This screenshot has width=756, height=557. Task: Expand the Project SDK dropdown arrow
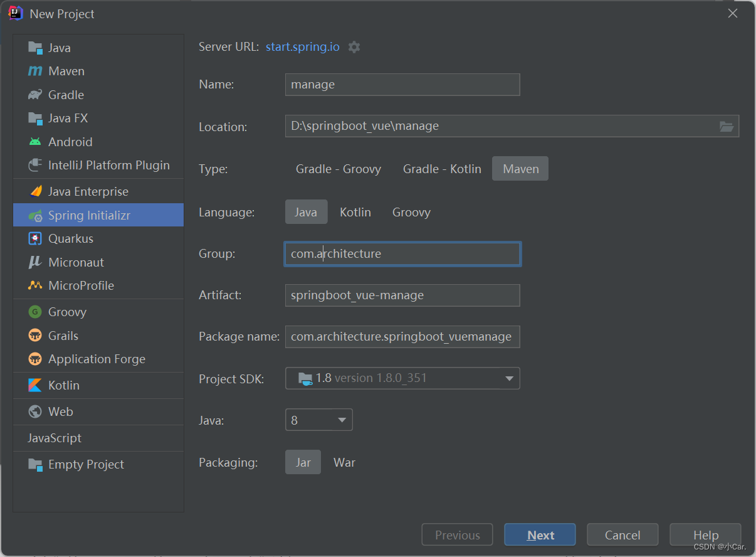[510, 378]
